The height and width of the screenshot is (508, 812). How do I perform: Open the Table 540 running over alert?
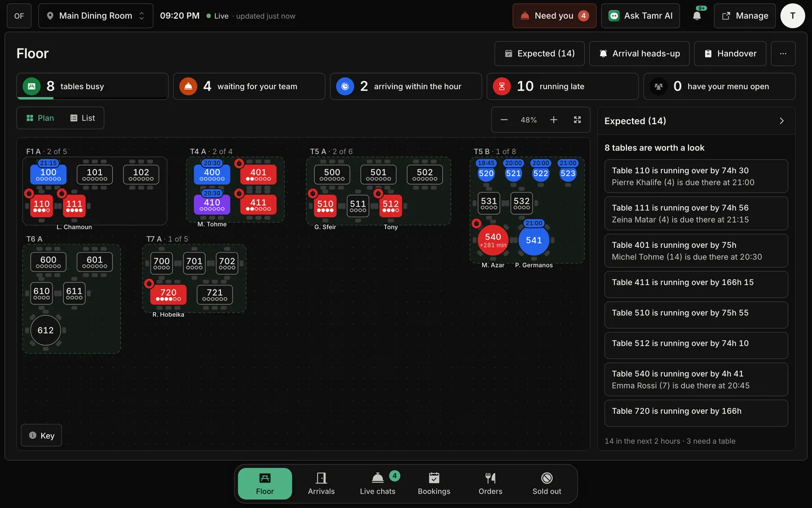pyautogui.click(x=696, y=379)
